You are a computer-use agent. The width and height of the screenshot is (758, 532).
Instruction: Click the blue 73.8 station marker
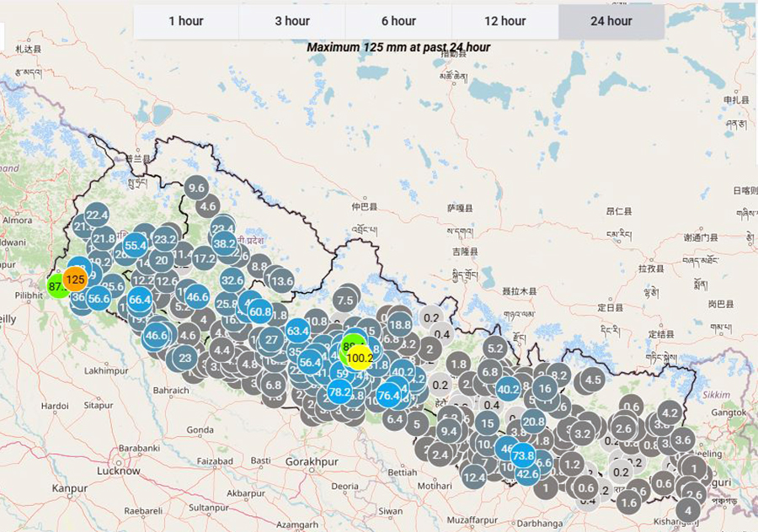coord(523,455)
